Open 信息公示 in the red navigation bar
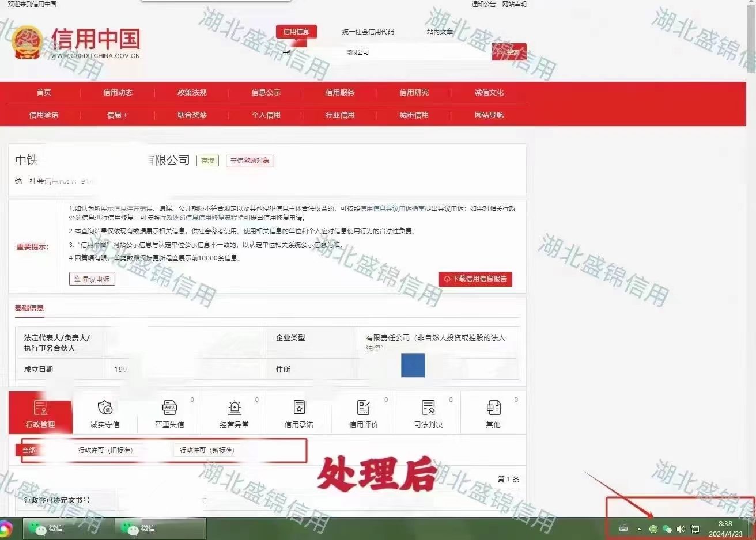 tap(266, 93)
